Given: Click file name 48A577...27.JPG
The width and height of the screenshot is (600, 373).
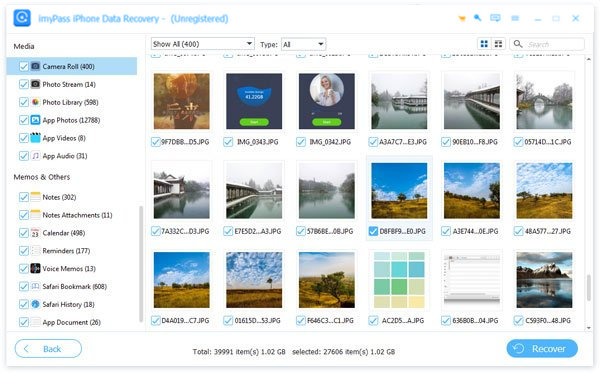Looking at the screenshot, I should pyautogui.click(x=548, y=231).
